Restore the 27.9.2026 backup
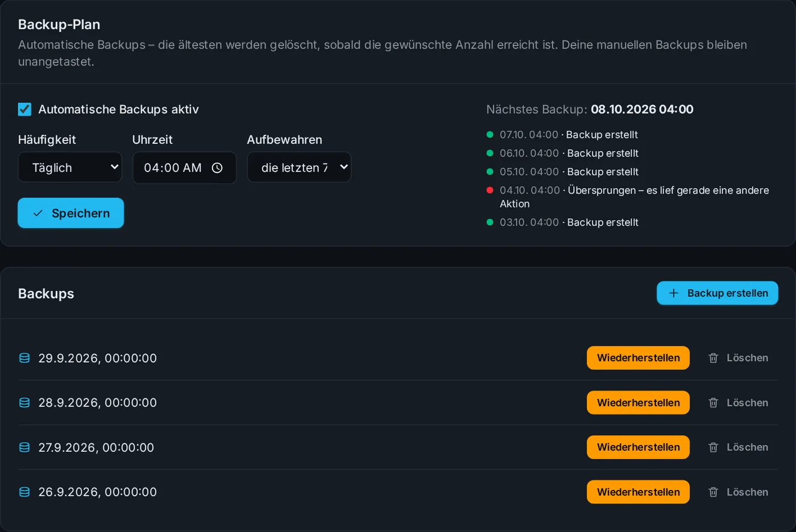This screenshot has width=796, height=532. pyautogui.click(x=638, y=447)
